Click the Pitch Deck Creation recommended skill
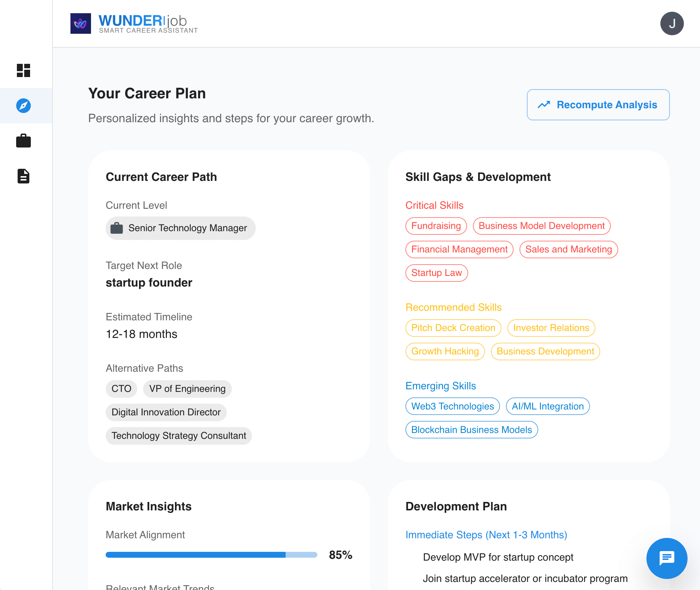 (x=453, y=328)
